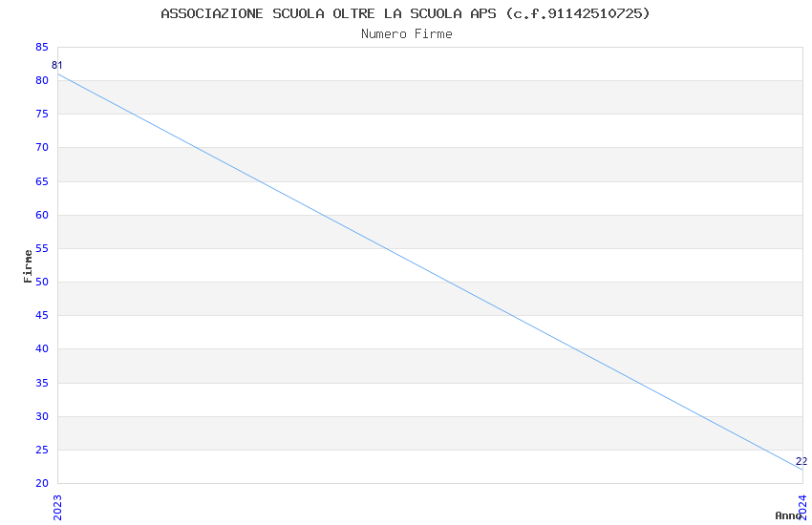
Task: Click the chart title ASSOCIAZIONE SCUOLA OLTRE LA SCUOLA APS
Action: (x=405, y=14)
